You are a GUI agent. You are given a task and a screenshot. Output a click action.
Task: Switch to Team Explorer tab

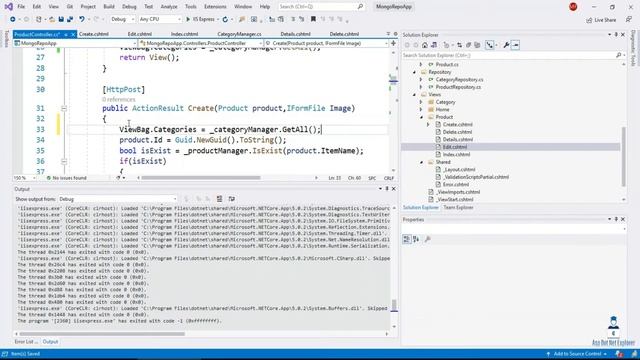[x=458, y=207]
